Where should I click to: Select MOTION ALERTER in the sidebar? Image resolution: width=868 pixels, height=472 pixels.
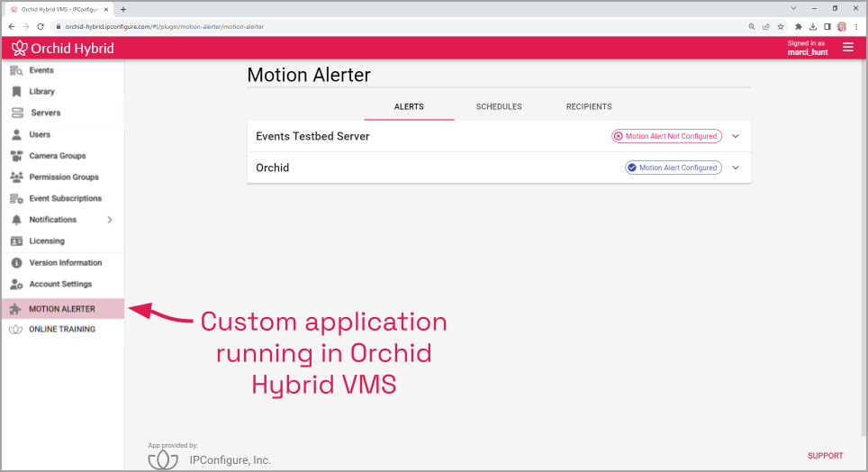(62, 309)
